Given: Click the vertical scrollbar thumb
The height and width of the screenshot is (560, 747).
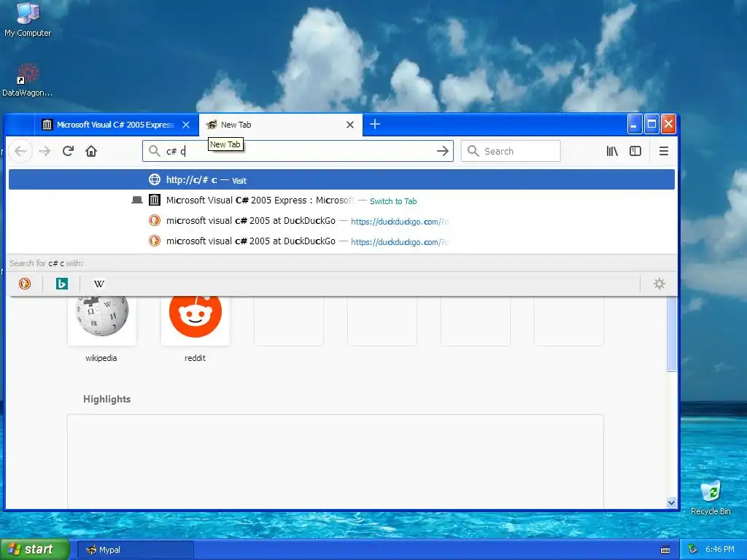Looking at the screenshot, I should click(x=671, y=333).
